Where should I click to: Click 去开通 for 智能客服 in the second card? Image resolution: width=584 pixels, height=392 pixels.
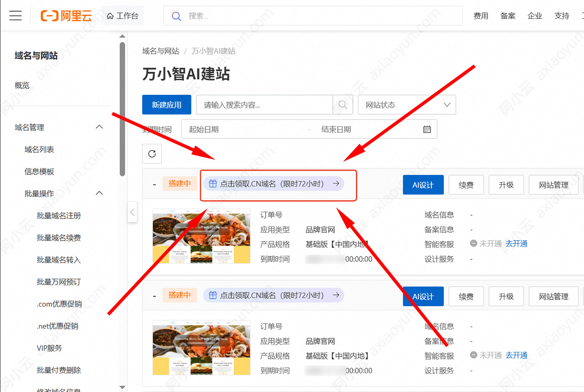coord(516,355)
